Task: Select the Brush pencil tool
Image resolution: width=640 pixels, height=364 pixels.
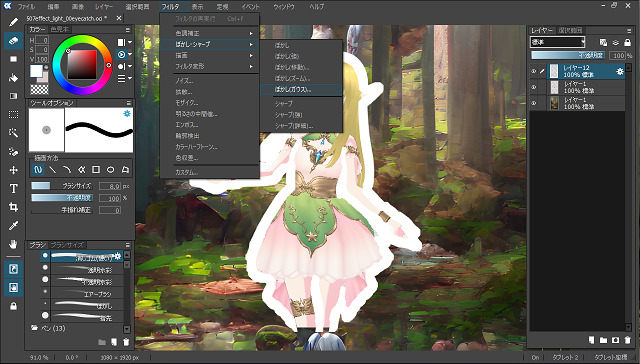Action: tap(13, 22)
